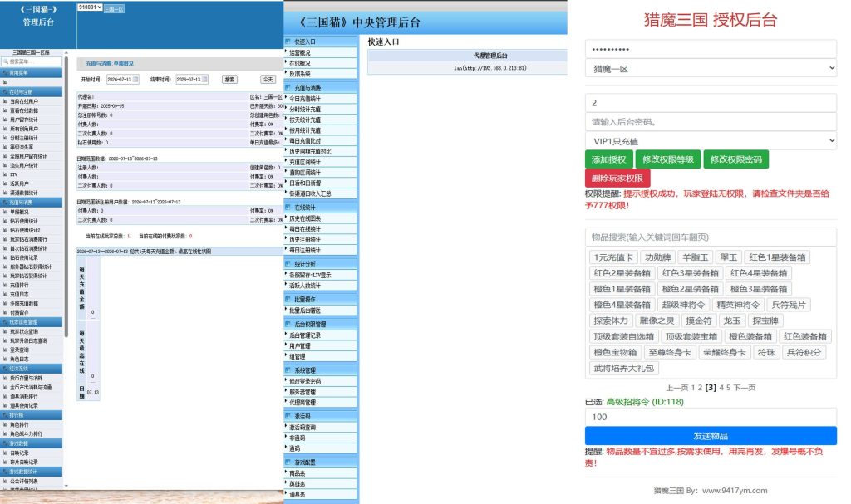Jump to item page 4
The height and width of the screenshot is (504, 851).
pyautogui.click(x=721, y=388)
